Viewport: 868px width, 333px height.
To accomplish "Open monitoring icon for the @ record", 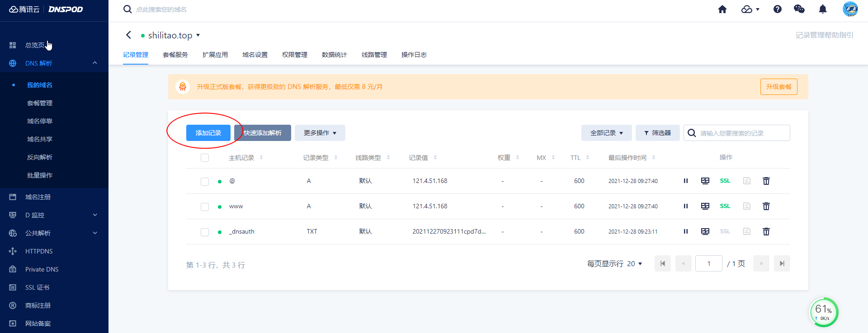I will pos(705,181).
